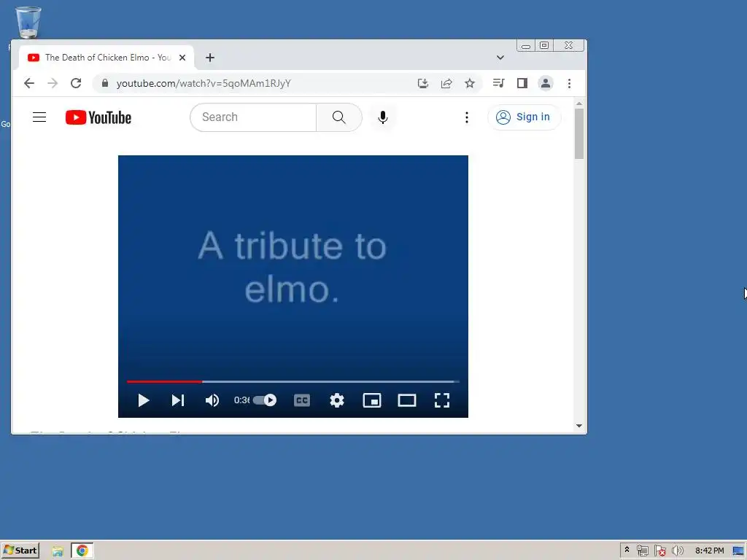The height and width of the screenshot is (560, 747).
Task: Click the magnifier search button
Action: (338, 117)
